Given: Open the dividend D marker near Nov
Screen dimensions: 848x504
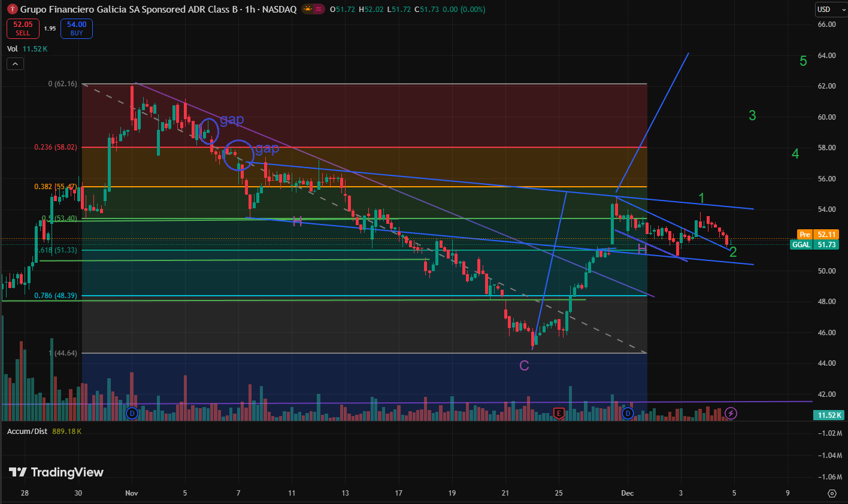Looking at the screenshot, I should click(133, 413).
